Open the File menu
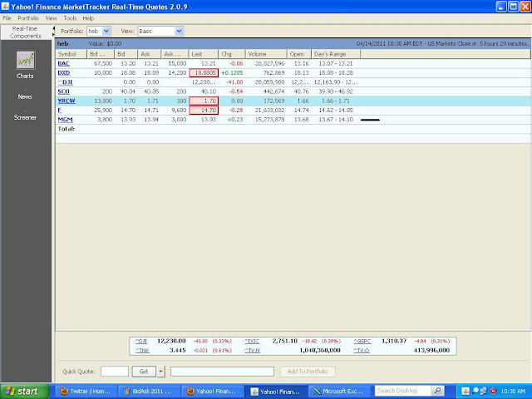This screenshot has width=532, height=399. click(7, 18)
